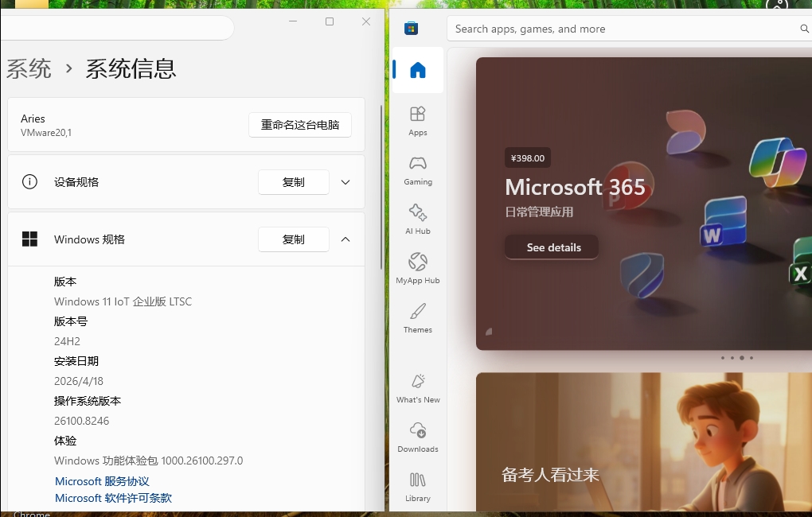Click a carousel navigation dot under the banner
The height and width of the screenshot is (517, 812).
[741, 358]
